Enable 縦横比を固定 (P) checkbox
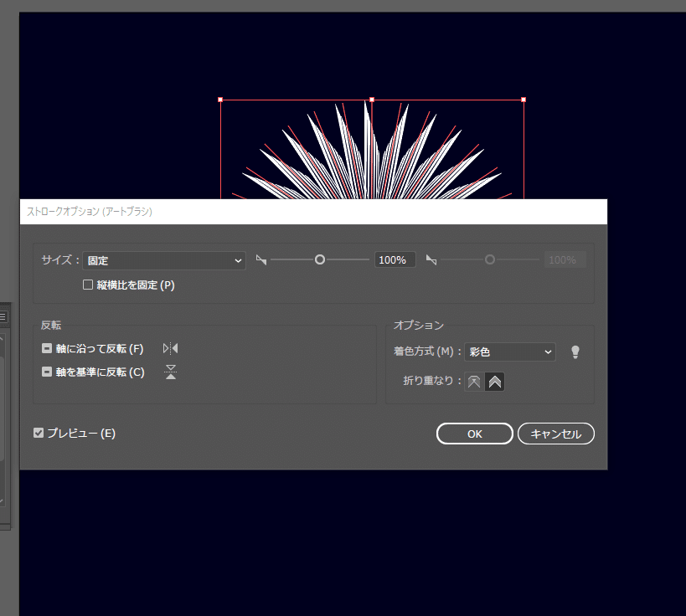The width and height of the screenshot is (686, 616). [88, 285]
